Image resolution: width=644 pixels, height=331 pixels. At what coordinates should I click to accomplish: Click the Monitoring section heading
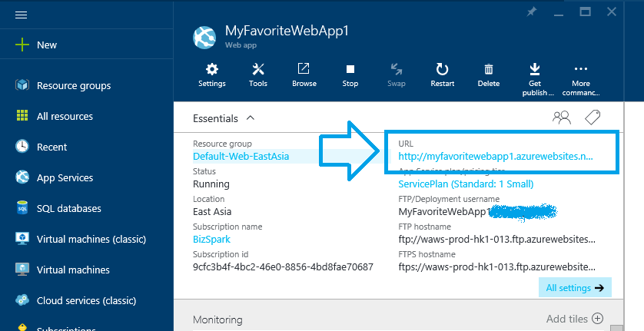pyautogui.click(x=217, y=319)
